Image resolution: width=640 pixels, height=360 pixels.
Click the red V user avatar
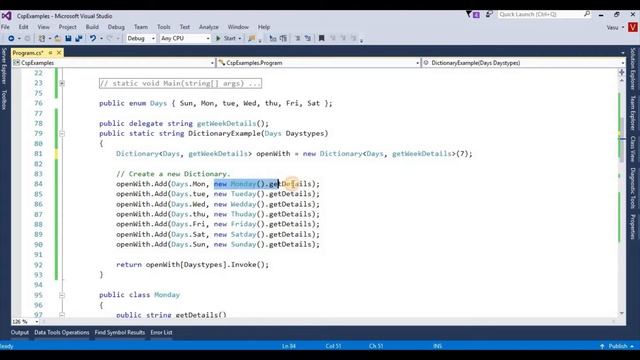(x=633, y=27)
